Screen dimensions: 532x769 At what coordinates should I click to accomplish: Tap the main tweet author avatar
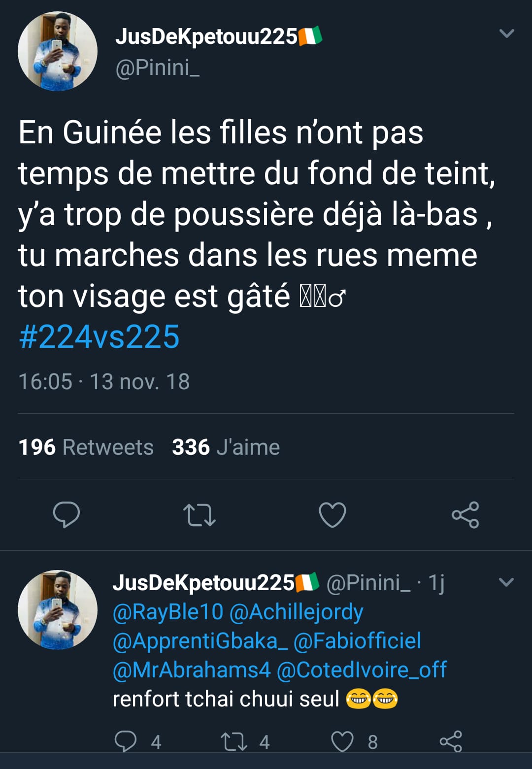(58, 51)
